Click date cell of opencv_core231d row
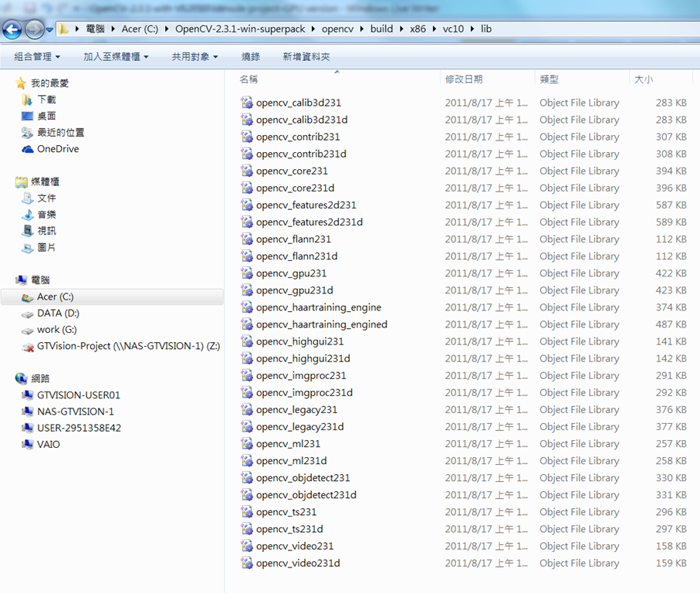 click(x=486, y=188)
